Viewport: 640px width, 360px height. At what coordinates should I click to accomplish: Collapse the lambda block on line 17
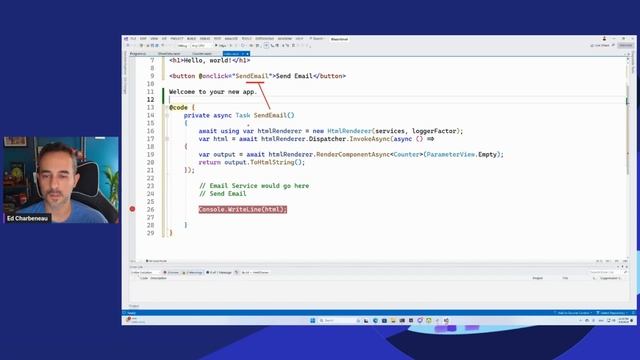click(167, 139)
